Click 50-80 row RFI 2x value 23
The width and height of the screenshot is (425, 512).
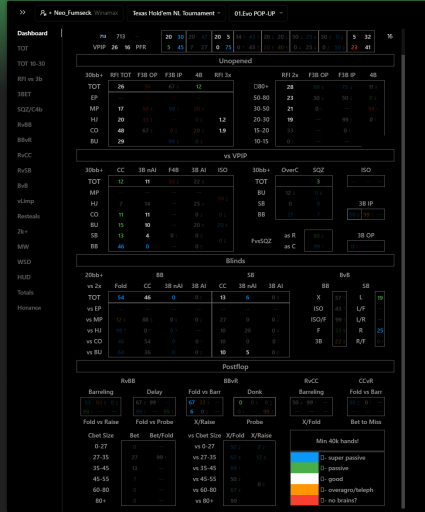290,98
